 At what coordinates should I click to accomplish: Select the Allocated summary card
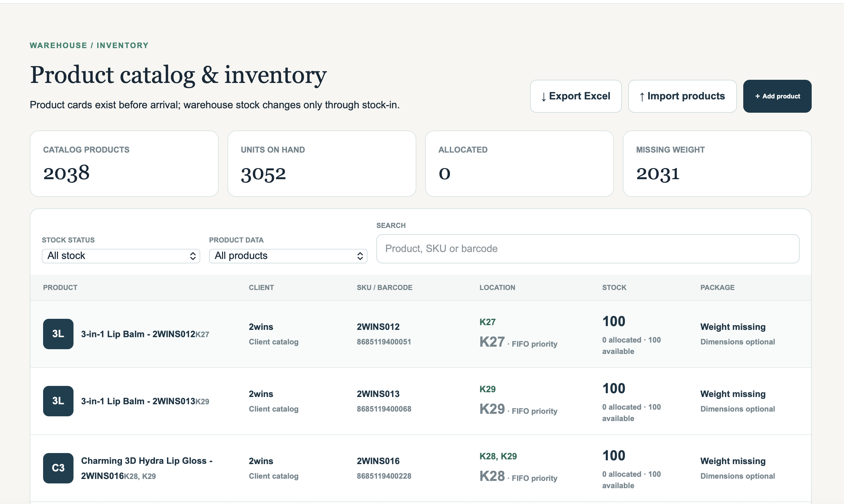pos(520,164)
